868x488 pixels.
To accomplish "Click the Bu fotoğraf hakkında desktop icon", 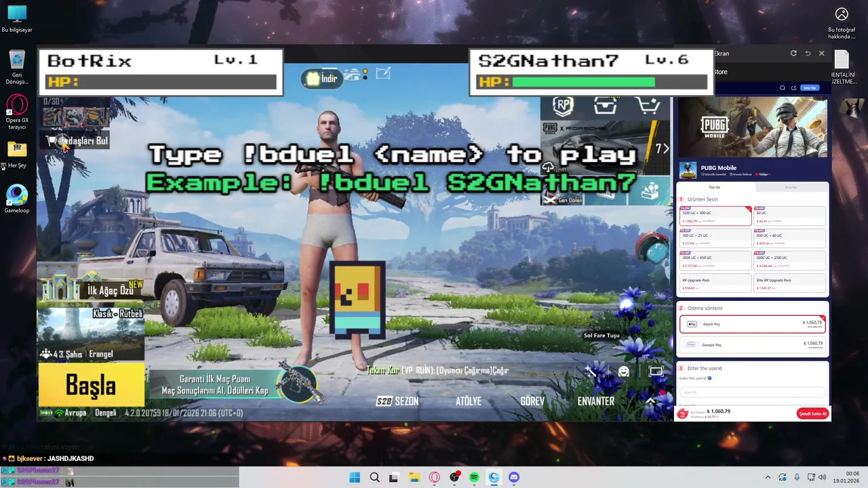I will [842, 23].
